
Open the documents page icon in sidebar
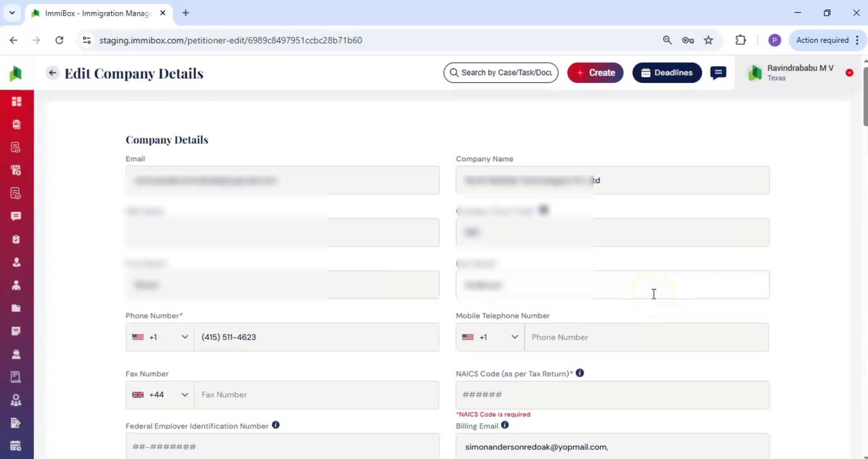tap(16, 124)
